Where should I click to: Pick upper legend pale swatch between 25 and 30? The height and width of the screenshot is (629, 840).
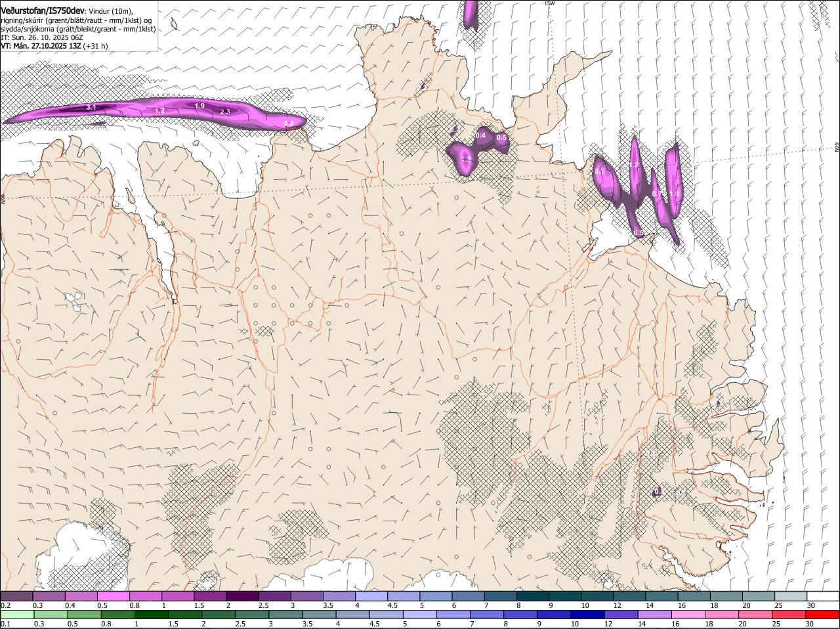791,596
